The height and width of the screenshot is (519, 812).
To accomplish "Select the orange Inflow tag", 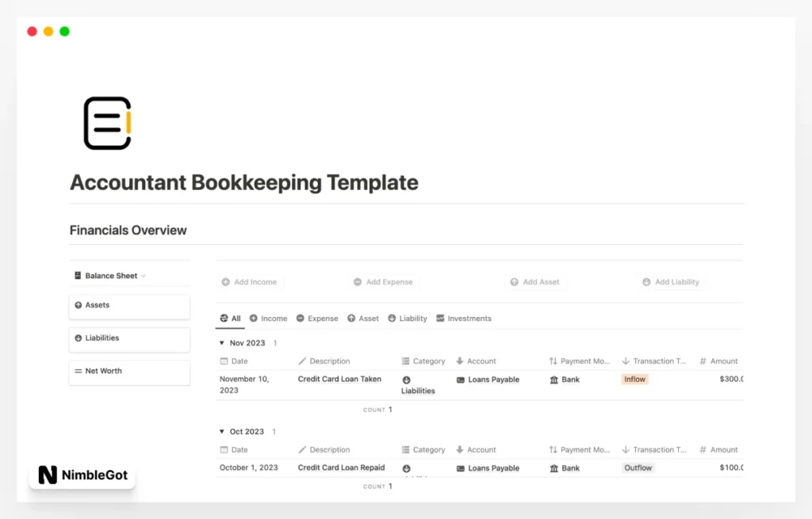I will click(x=634, y=380).
